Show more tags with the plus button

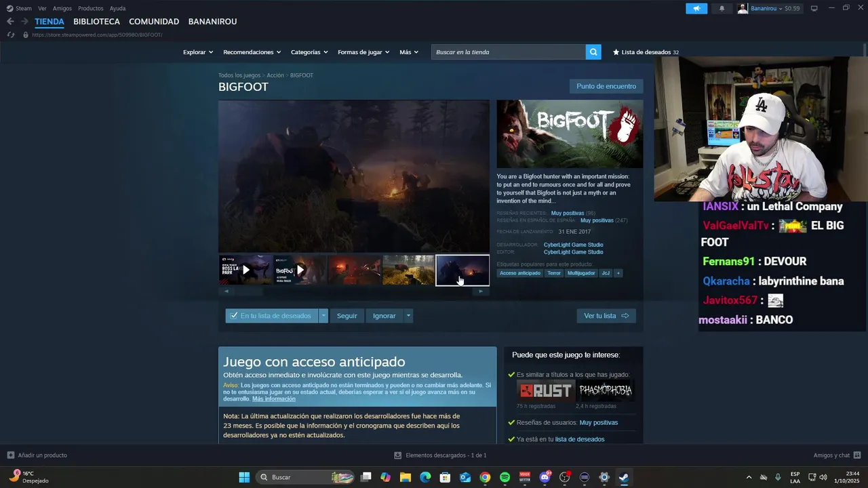[618, 273]
